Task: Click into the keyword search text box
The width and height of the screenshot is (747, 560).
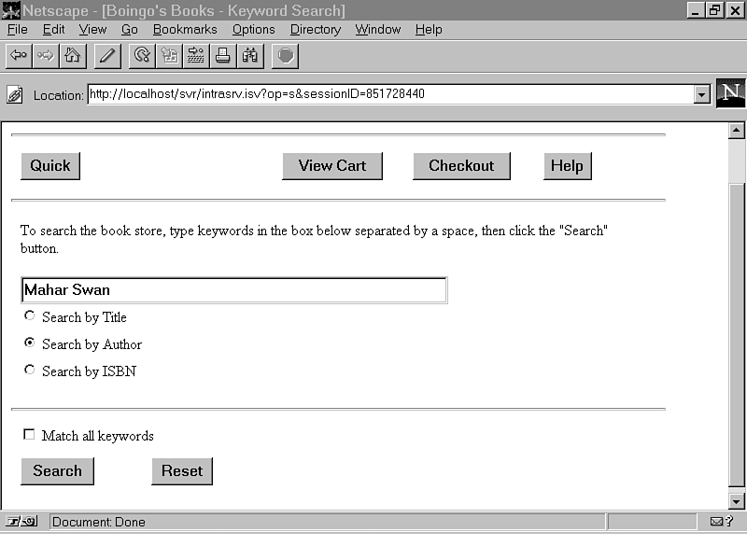Action: [x=234, y=290]
